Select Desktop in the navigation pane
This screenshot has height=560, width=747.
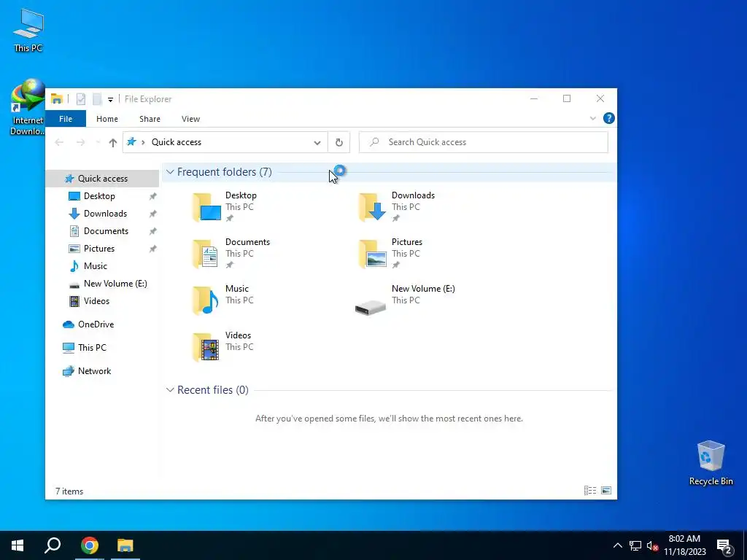(x=99, y=196)
